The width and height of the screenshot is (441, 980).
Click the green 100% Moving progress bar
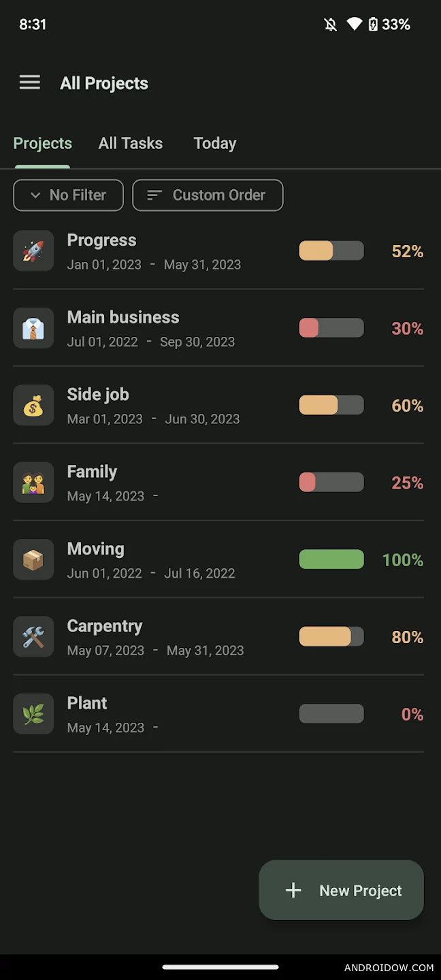(331, 559)
